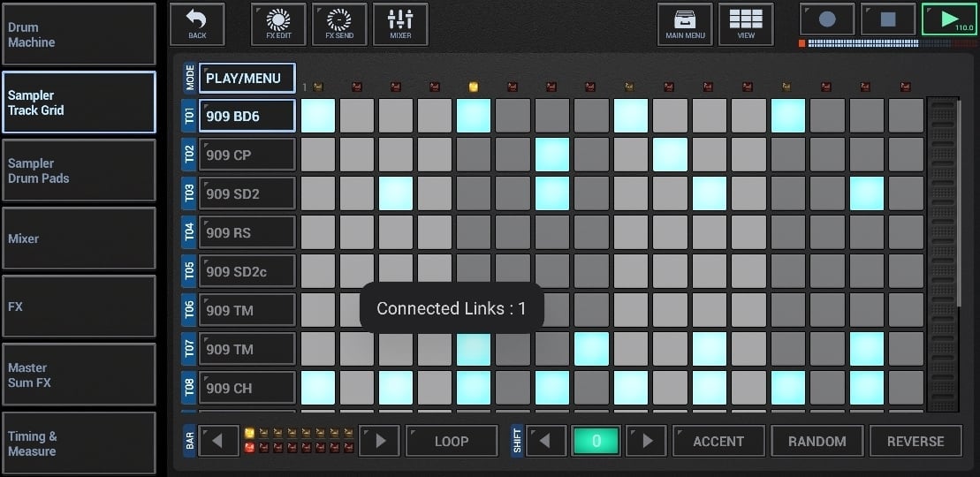The width and height of the screenshot is (980, 477).
Task: Toggle step 5 on the 909 BD6 row
Action: coord(474,116)
